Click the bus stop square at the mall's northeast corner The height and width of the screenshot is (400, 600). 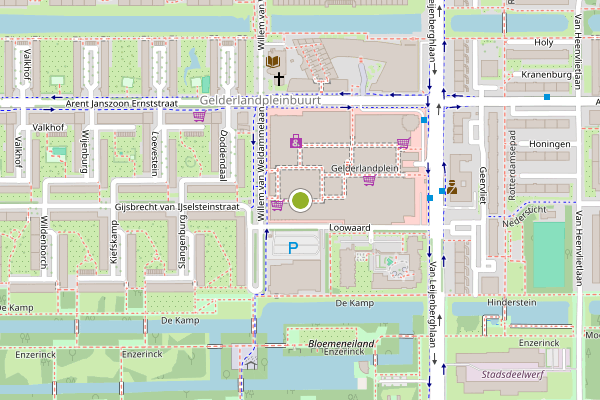pos(424,120)
